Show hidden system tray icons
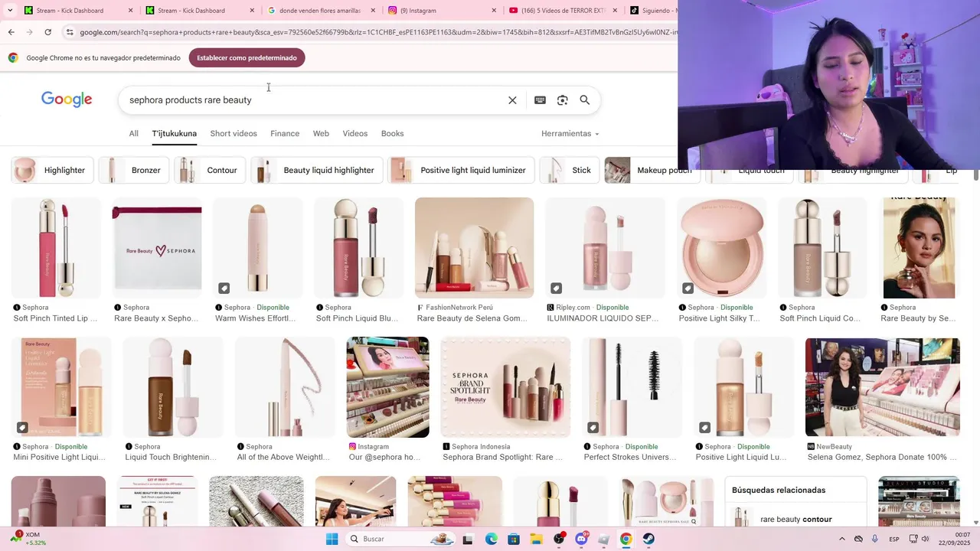Image resolution: width=980 pixels, height=551 pixels. pos(841,539)
